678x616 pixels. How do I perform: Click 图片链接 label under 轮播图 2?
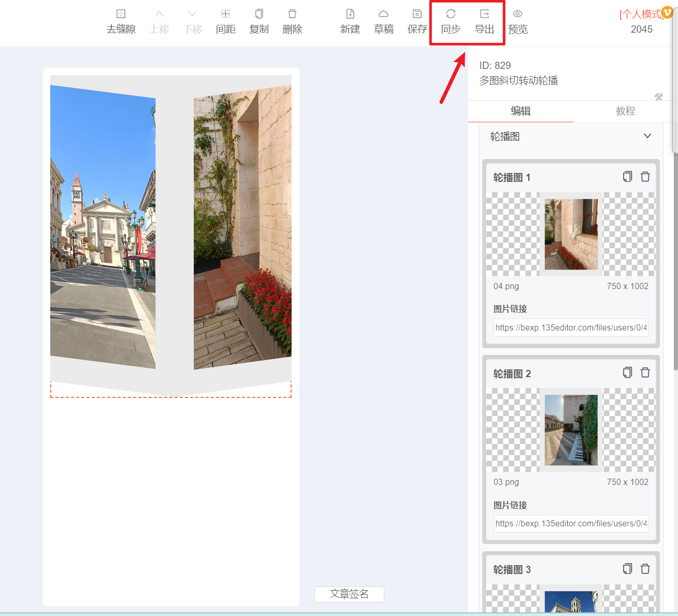tap(510, 505)
